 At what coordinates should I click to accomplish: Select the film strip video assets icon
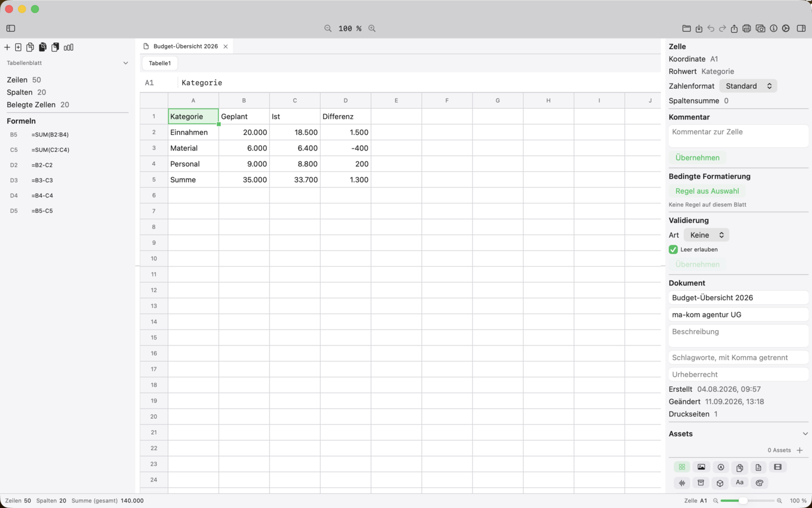click(778, 467)
